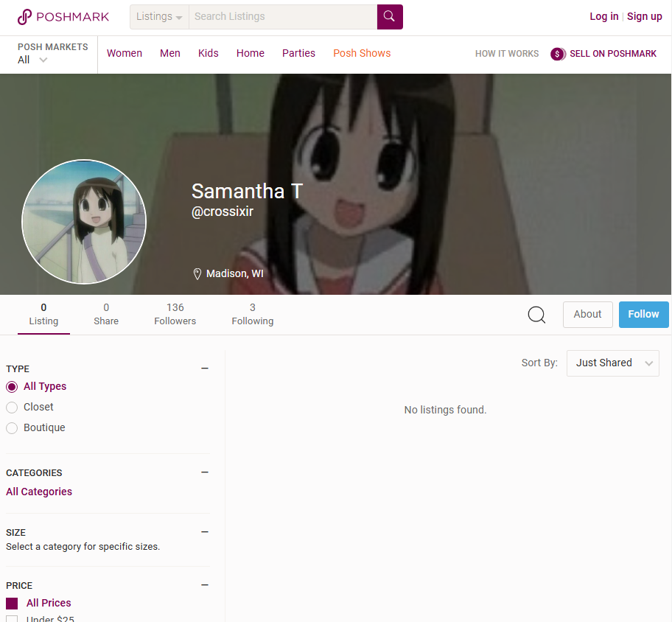672x622 pixels.
Task: Open the Posh Markets All dropdown
Action: [x=32, y=60]
